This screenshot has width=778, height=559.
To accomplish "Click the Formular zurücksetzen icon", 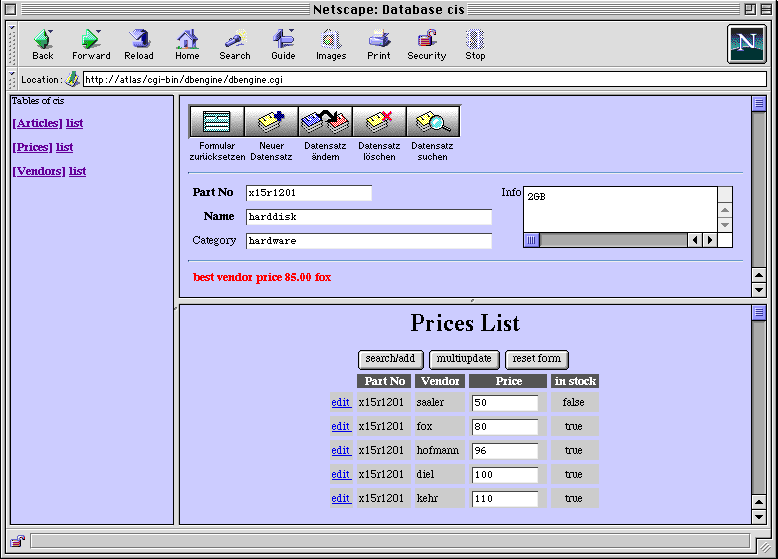I will click(217, 122).
